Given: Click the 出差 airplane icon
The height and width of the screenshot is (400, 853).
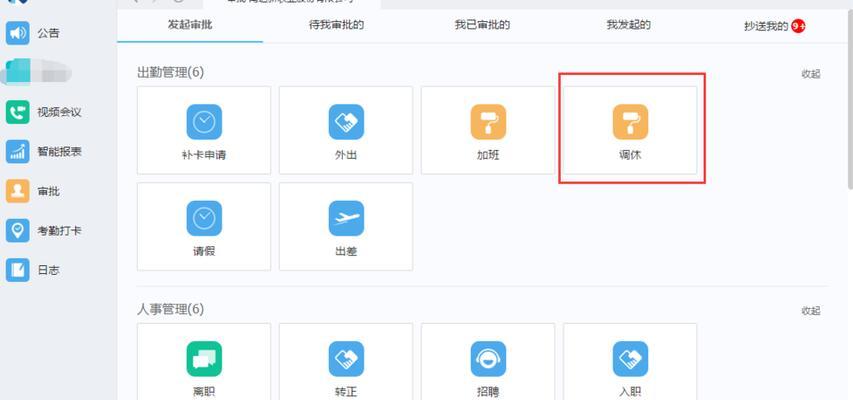Looking at the screenshot, I should 346,218.
